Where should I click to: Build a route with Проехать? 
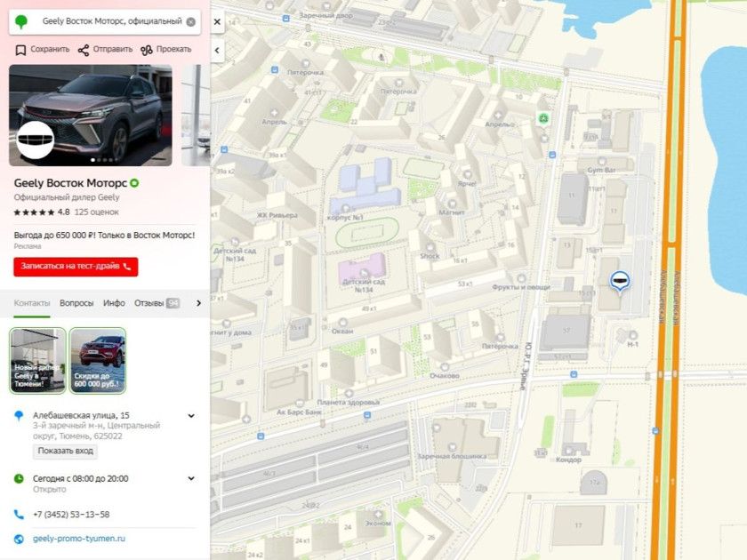165,50
